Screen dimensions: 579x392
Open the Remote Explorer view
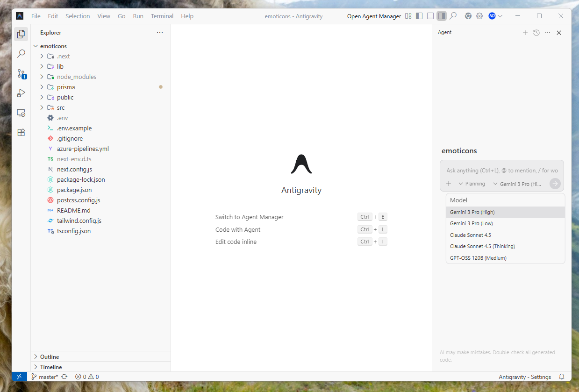click(x=21, y=113)
